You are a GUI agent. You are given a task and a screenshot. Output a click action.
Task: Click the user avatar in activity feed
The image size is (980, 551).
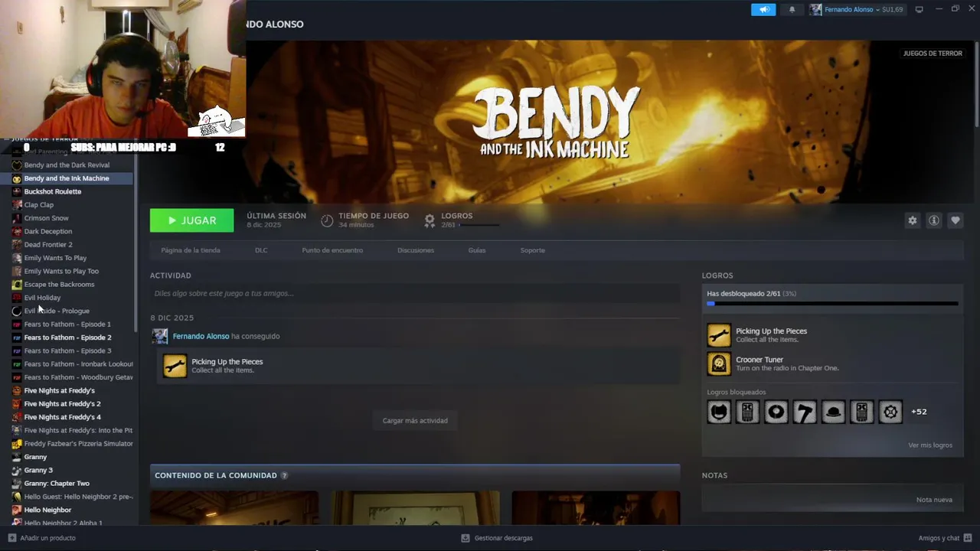[160, 336]
